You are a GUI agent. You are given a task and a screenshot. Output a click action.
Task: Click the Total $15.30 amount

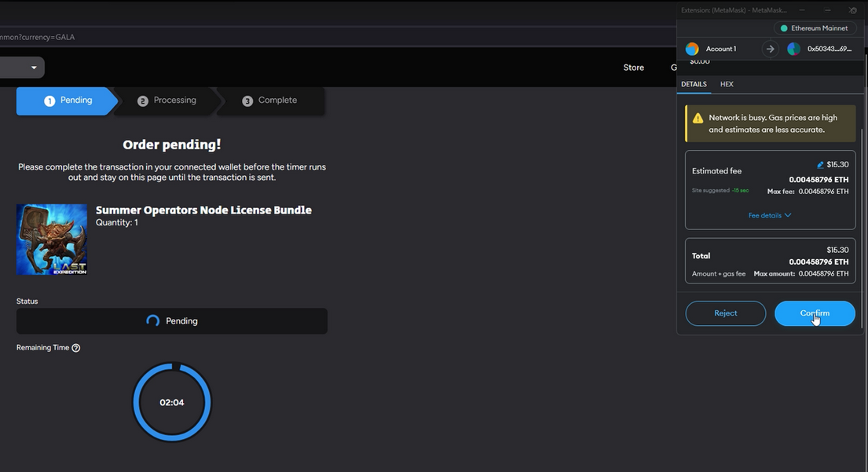837,250
